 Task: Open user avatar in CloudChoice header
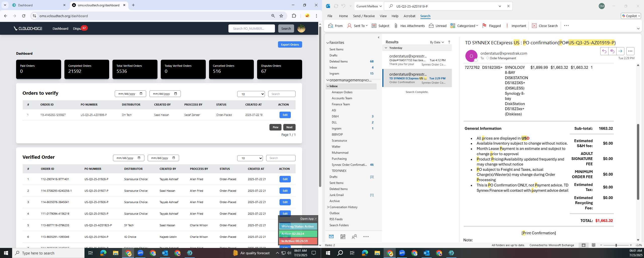[x=301, y=28]
